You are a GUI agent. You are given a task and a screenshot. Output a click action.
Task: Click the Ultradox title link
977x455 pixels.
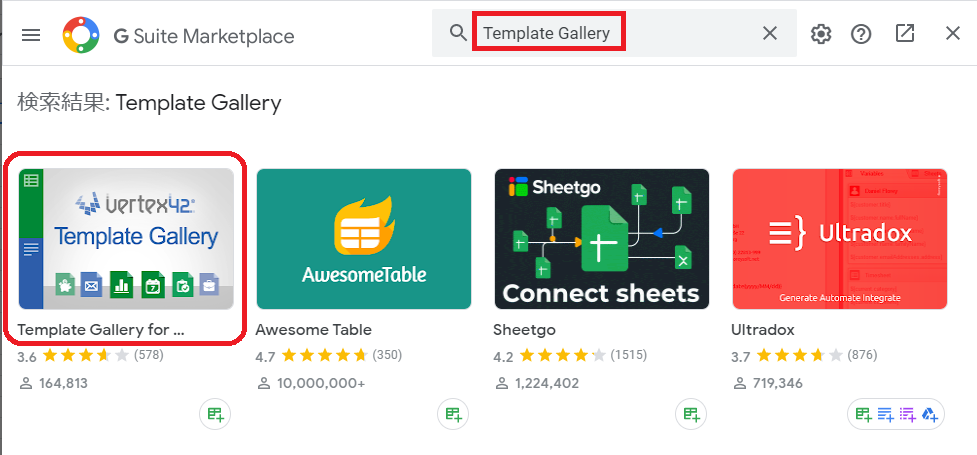coord(763,329)
